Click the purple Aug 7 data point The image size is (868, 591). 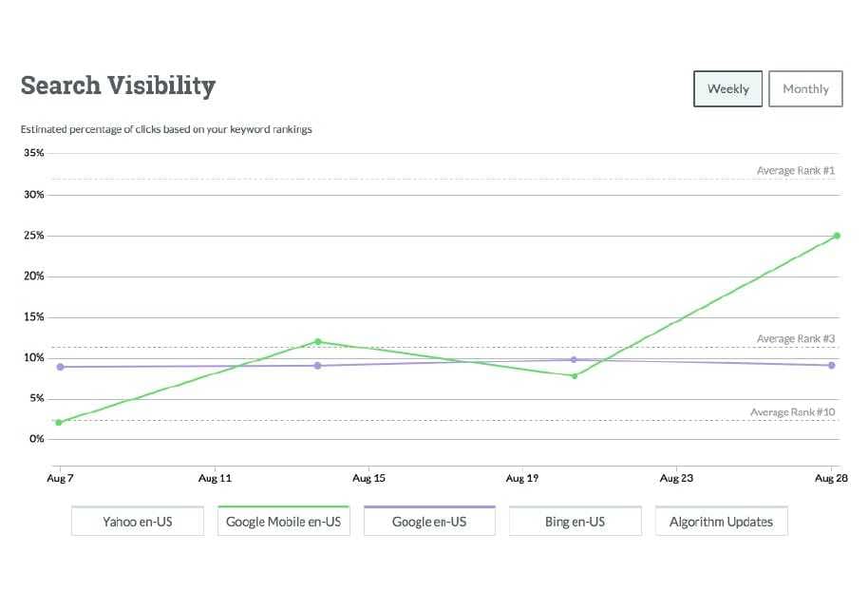pos(59,367)
